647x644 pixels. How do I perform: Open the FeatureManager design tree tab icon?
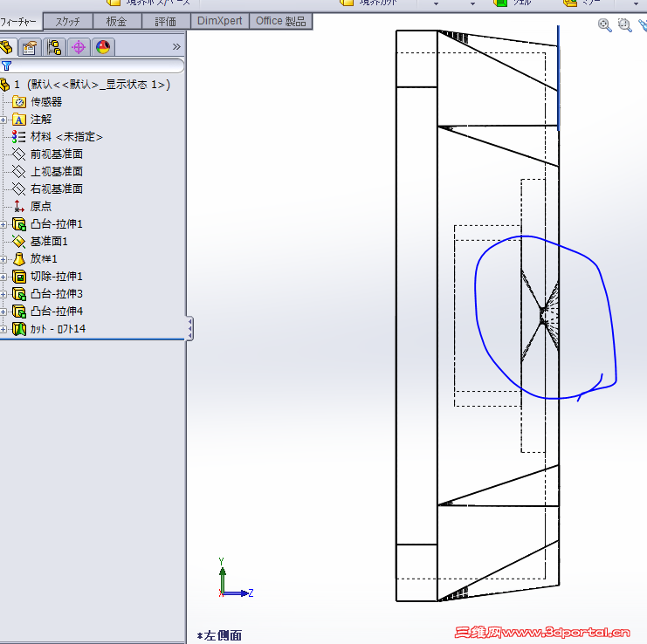[x=7, y=47]
